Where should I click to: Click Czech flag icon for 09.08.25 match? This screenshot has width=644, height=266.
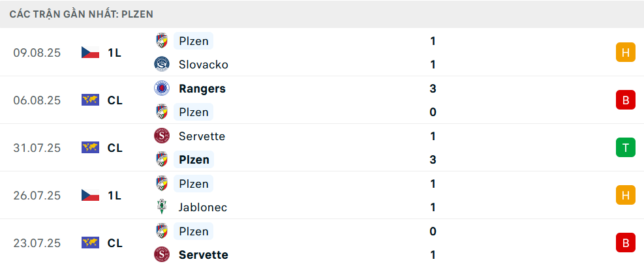pyautogui.click(x=90, y=53)
